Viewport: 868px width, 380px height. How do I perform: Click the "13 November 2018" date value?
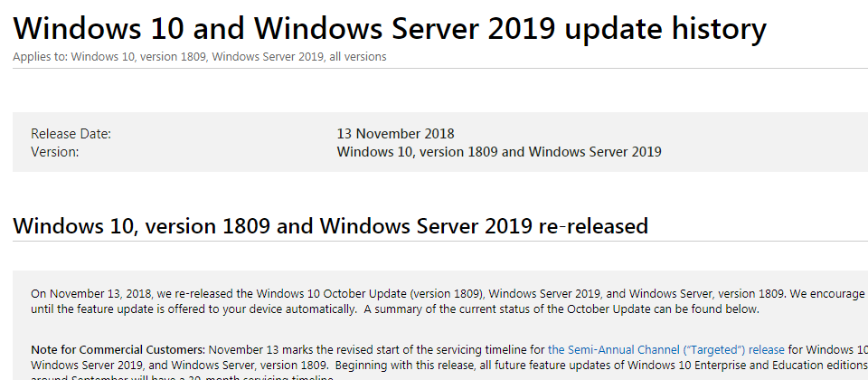[395, 134]
